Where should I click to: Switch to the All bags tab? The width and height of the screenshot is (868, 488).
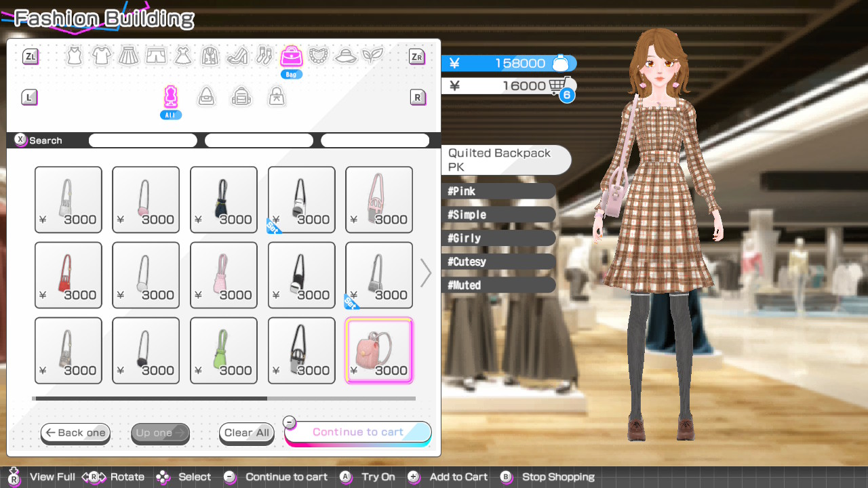pos(171,97)
